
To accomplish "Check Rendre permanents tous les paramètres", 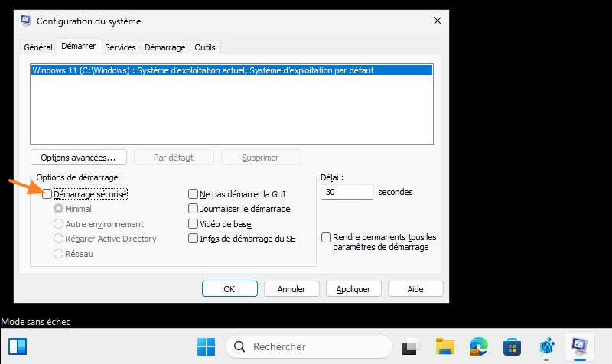I will point(326,237).
